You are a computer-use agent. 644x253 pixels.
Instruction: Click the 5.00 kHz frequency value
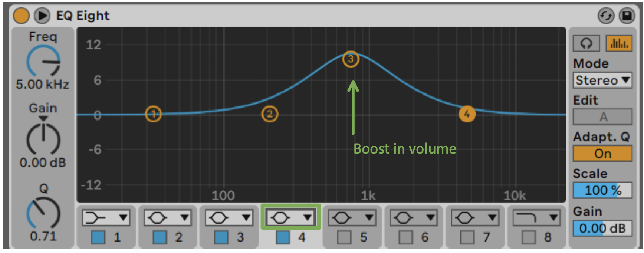pyautogui.click(x=42, y=84)
